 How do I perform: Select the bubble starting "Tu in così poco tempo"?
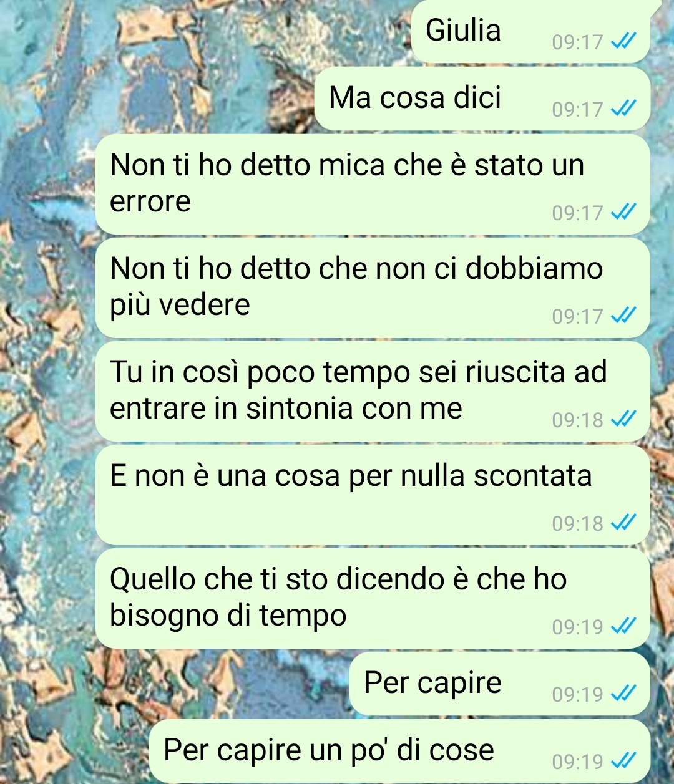(x=373, y=391)
